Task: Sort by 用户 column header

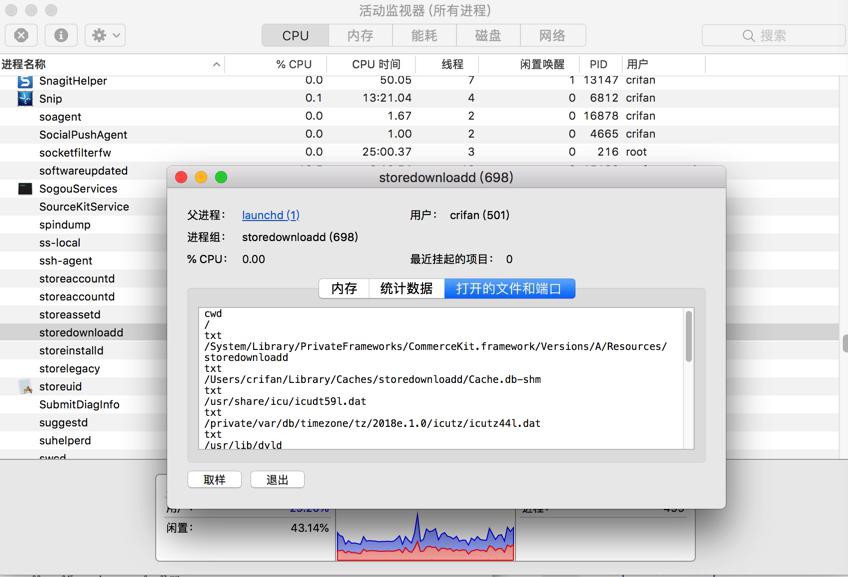Action: (664, 64)
